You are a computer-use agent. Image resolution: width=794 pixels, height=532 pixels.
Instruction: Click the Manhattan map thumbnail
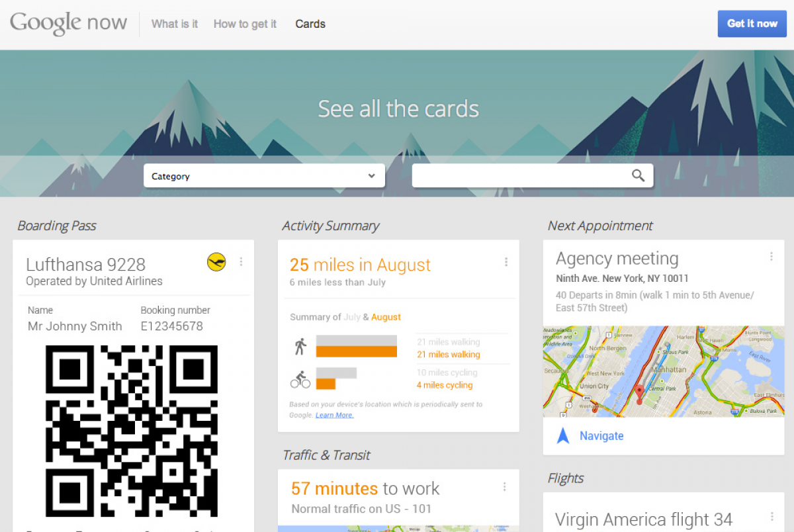tap(664, 371)
